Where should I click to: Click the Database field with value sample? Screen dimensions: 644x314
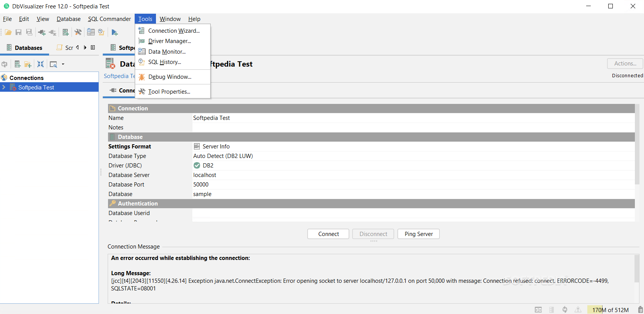pos(413,194)
